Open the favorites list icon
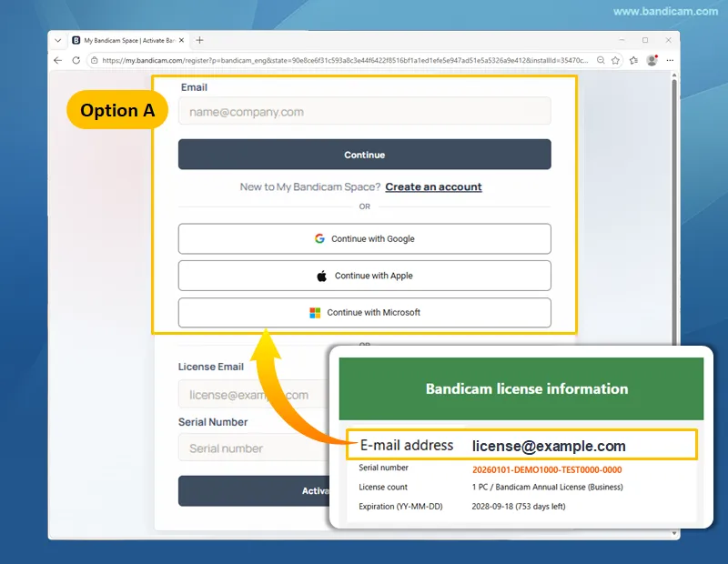 633,60
